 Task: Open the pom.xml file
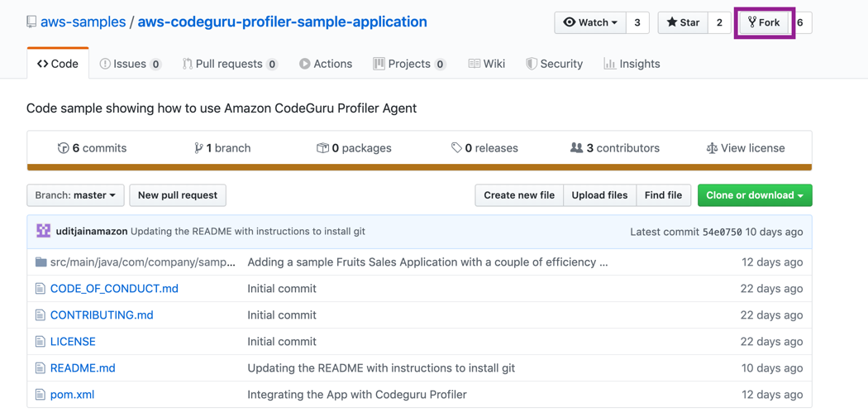(73, 395)
